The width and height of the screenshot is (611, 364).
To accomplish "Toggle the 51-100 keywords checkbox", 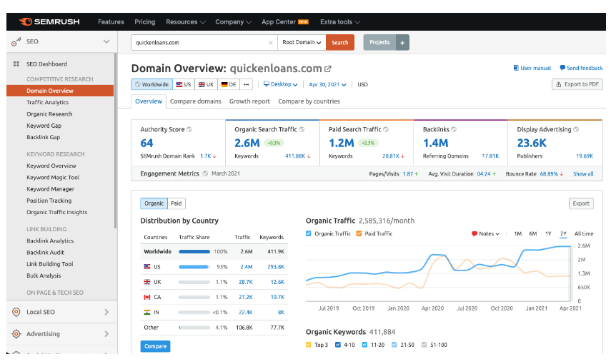I will [x=424, y=345].
